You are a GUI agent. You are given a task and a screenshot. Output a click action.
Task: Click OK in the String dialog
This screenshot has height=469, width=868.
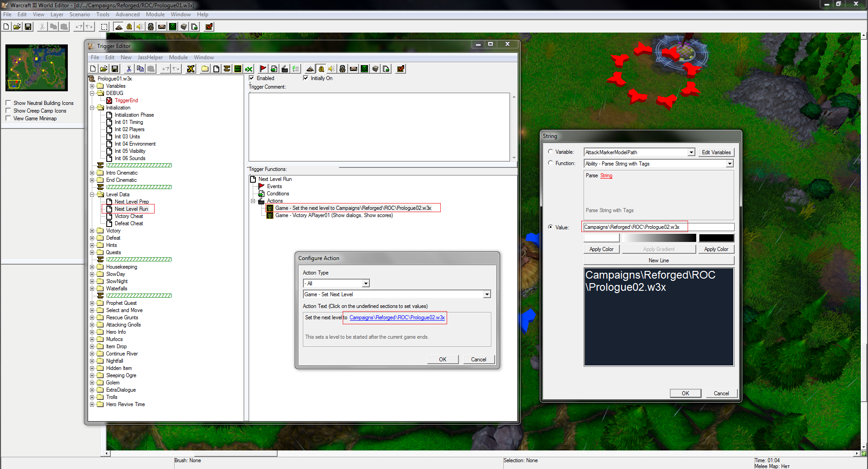point(685,393)
